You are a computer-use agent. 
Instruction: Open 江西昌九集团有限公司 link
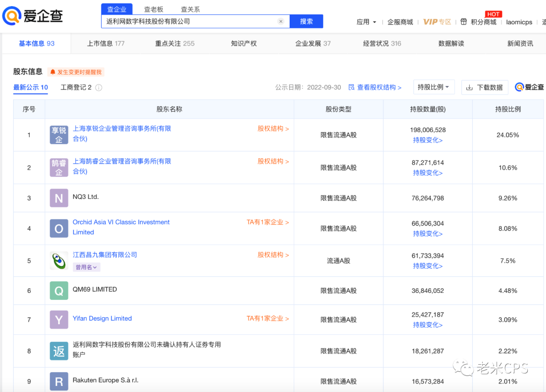pyautogui.click(x=105, y=255)
